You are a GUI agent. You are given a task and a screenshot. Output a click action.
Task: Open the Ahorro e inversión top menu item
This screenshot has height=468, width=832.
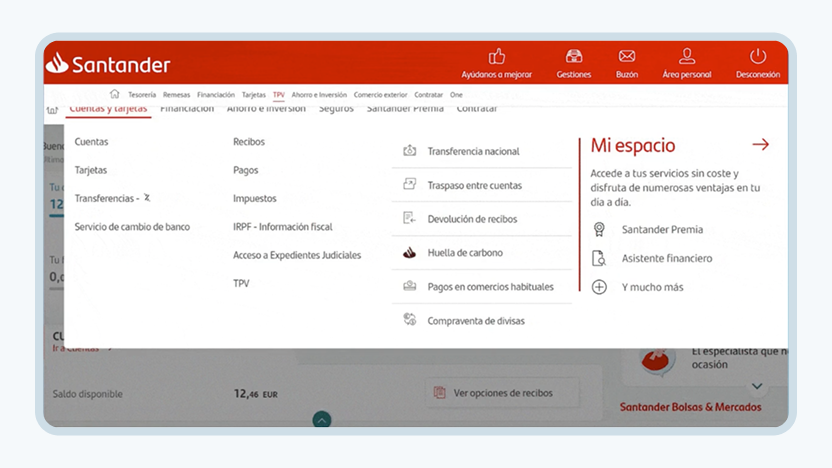pos(319,95)
